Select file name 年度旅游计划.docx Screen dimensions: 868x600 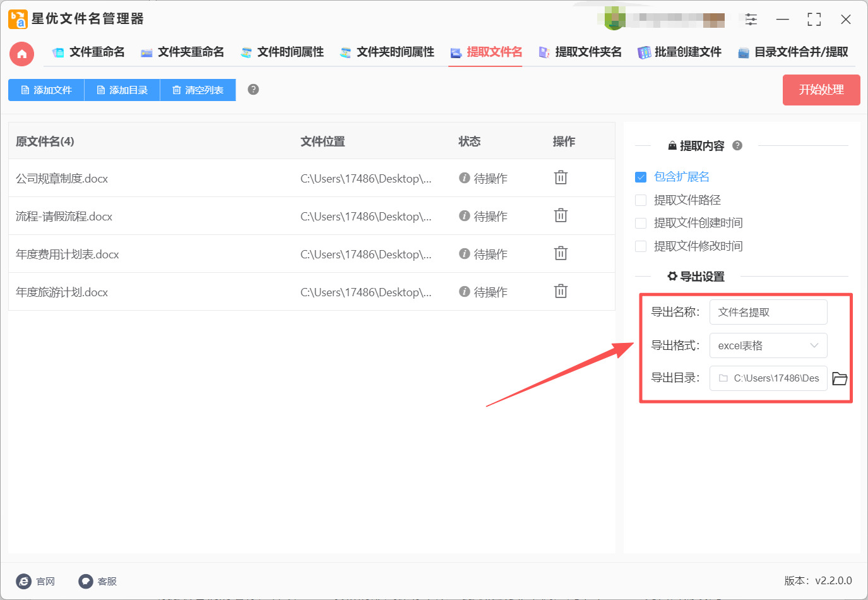pyautogui.click(x=62, y=292)
